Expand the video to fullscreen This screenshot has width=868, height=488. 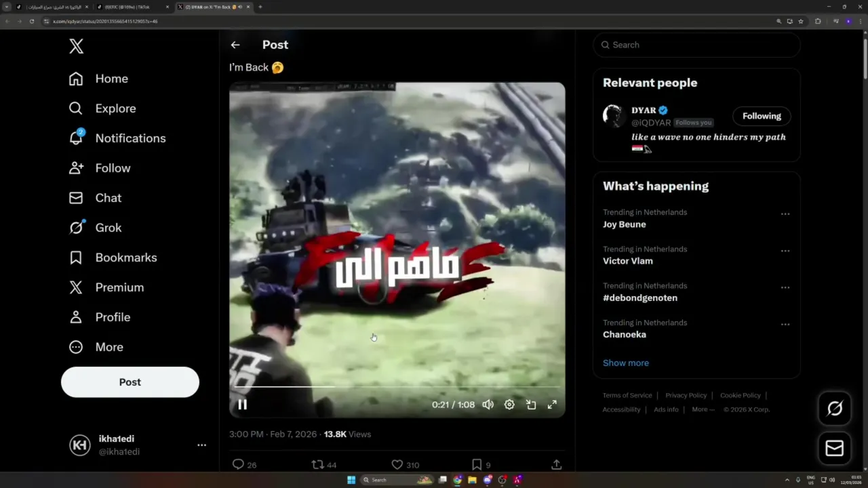tap(552, 405)
